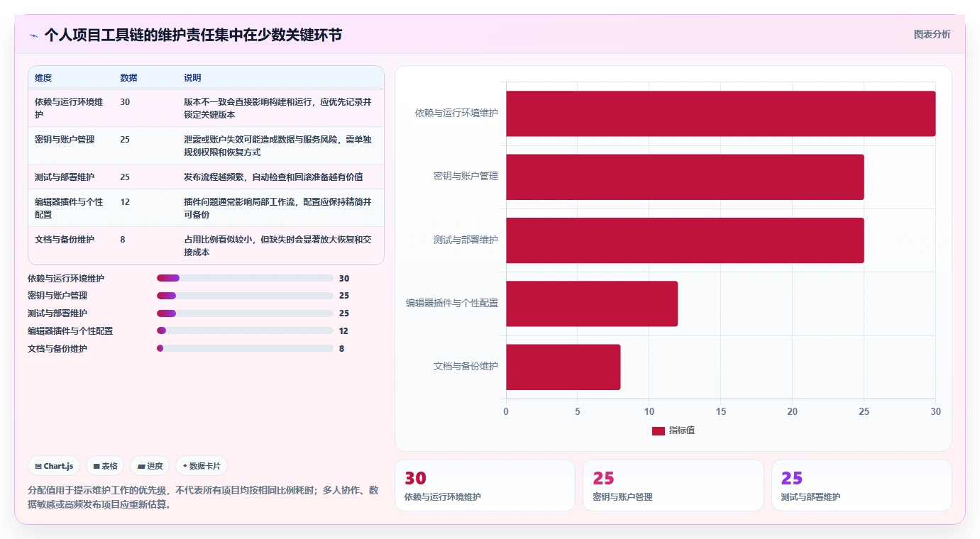Click the 个人项目工具链 page title

(x=193, y=35)
